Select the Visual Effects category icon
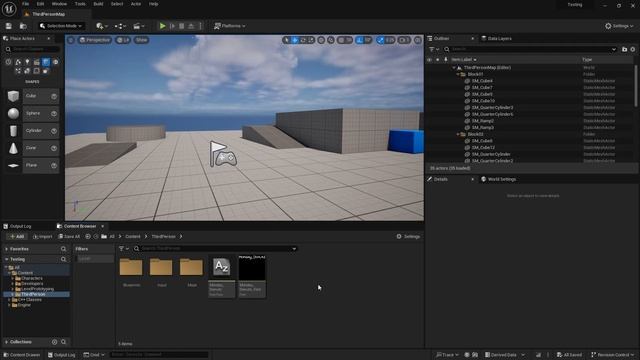The width and height of the screenshot is (640, 360). [x=18, y=71]
